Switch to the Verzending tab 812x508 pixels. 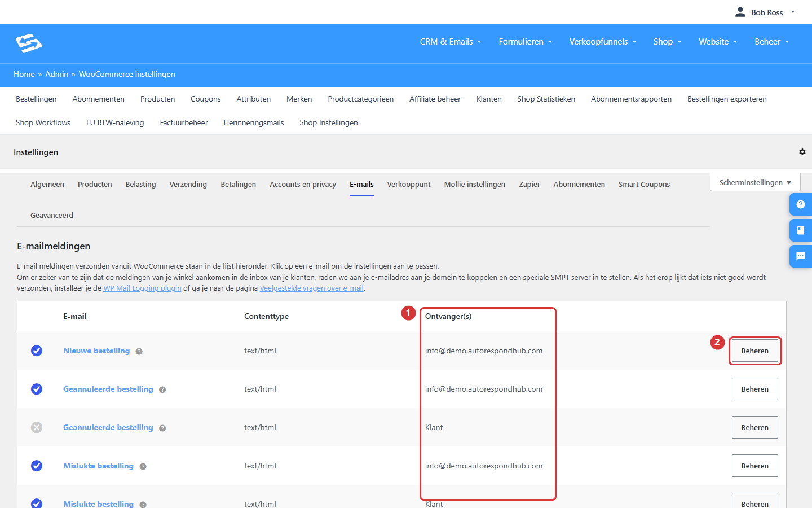click(x=188, y=185)
